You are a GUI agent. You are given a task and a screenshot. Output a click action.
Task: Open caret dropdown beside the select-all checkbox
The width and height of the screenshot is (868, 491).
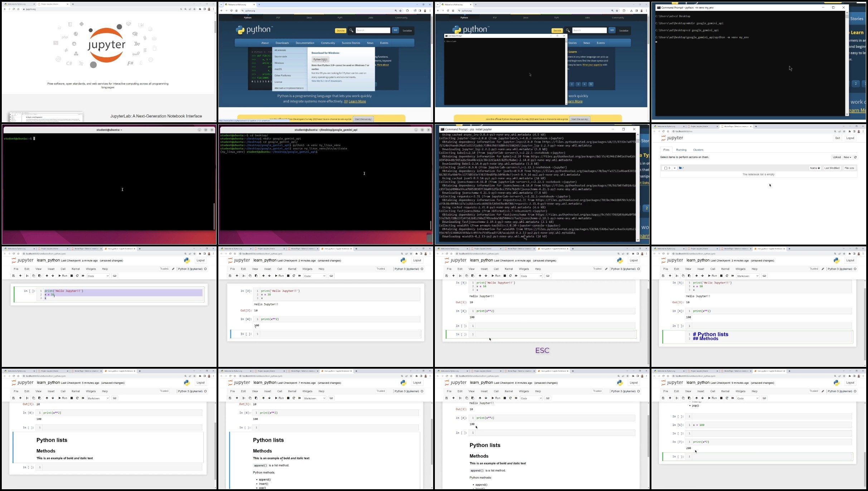pyautogui.click(x=675, y=168)
